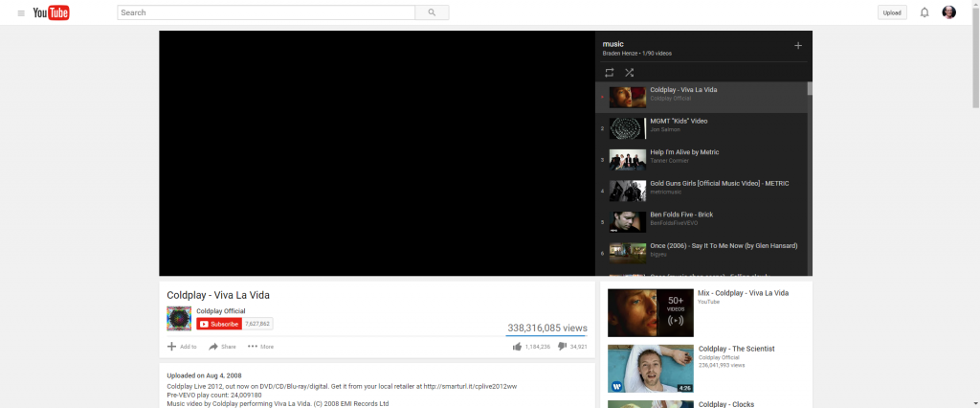Click the Share arrow icon
Viewport: 980px width, 408px height.
pos(213,347)
